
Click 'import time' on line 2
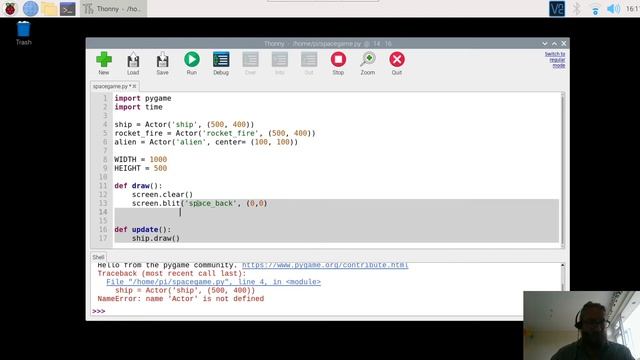tap(138, 107)
